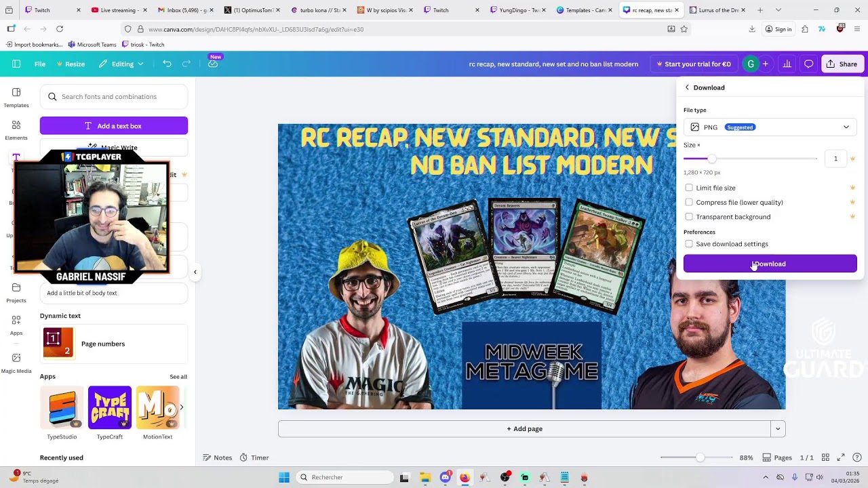Undo the last action

(167, 64)
